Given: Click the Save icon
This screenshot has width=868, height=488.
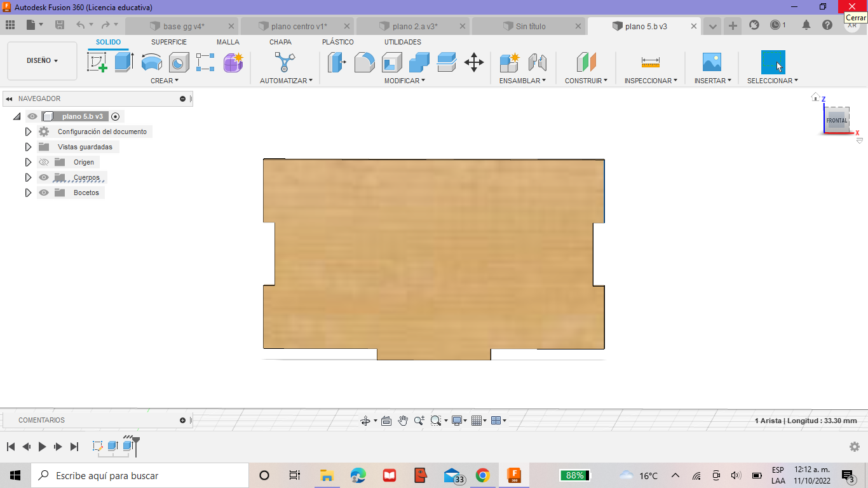Looking at the screenshot, I should (x=60, y=25).
